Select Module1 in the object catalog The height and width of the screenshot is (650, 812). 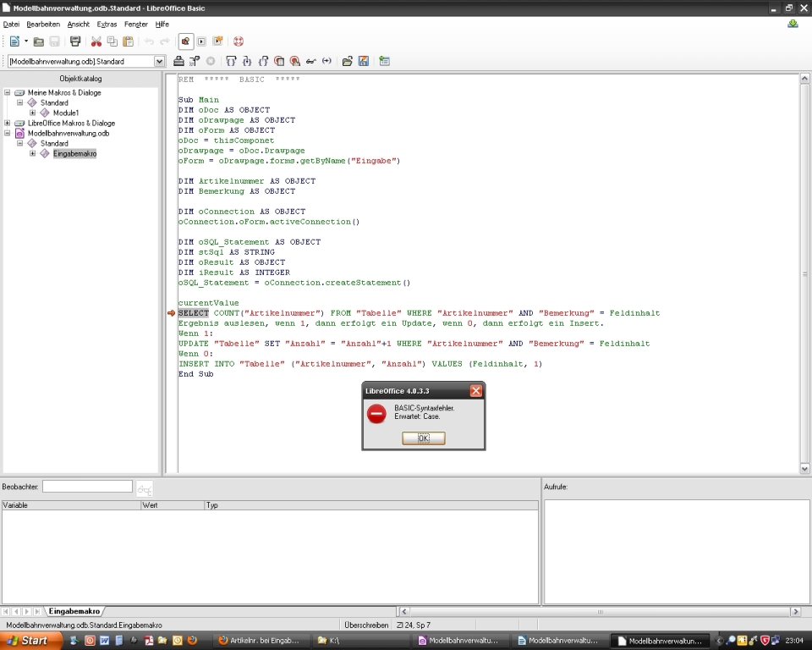[x=66, y=113]
